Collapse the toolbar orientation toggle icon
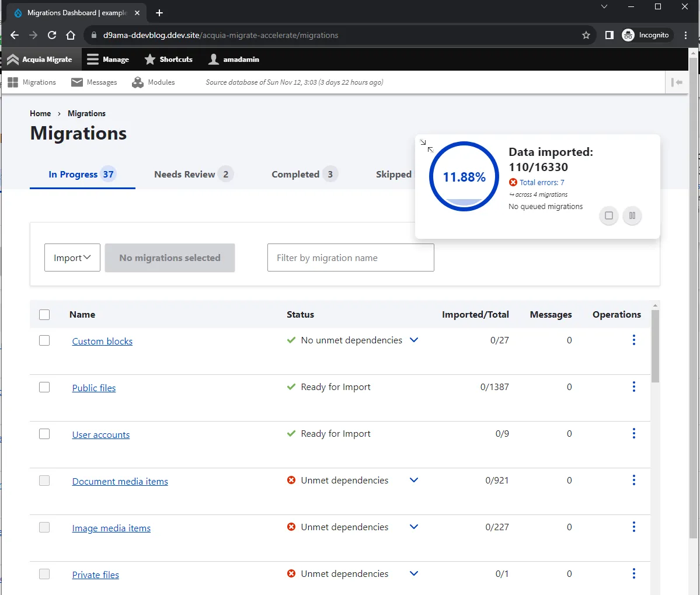This screenshot has width=700, height=595. tap(677, 82)
